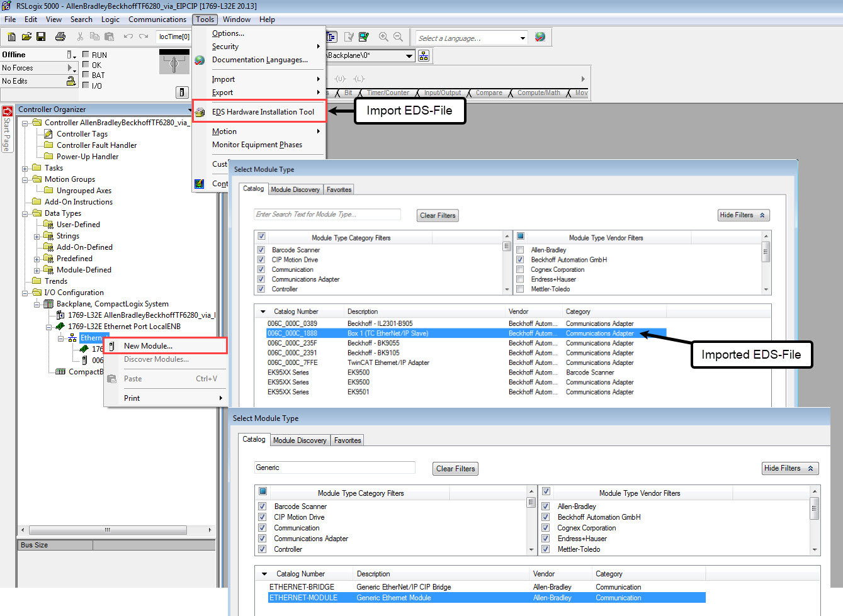Click the Controller Organizer horizontal scrollbar thumb

pos(107,530)
